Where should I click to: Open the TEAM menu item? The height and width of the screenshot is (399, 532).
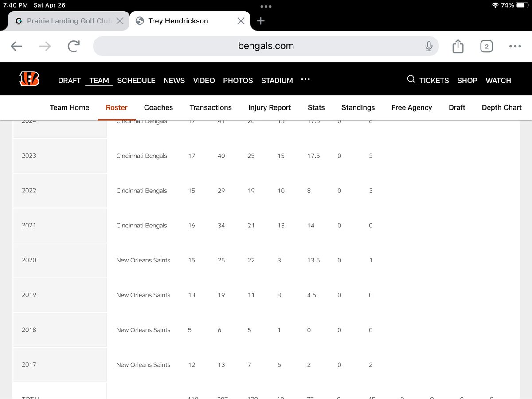(x=99, y=81)
